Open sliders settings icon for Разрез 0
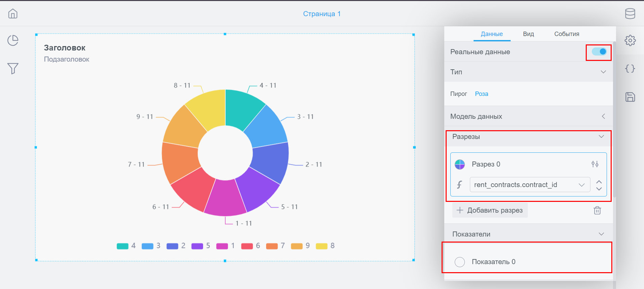The image size is (644, 289). pyautogui.click(x=595, y=164)
